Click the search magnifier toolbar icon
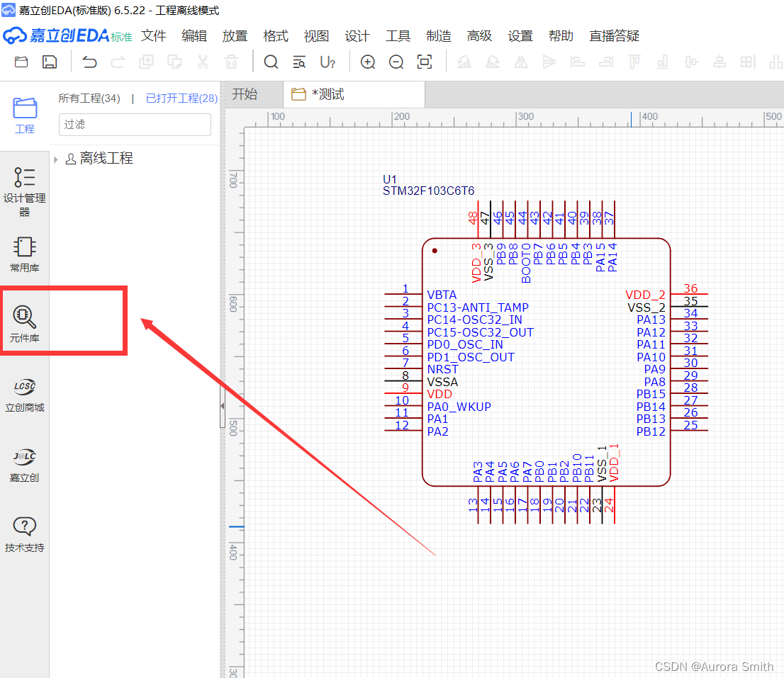Screen dimensions: 784x678 (271, 62)
